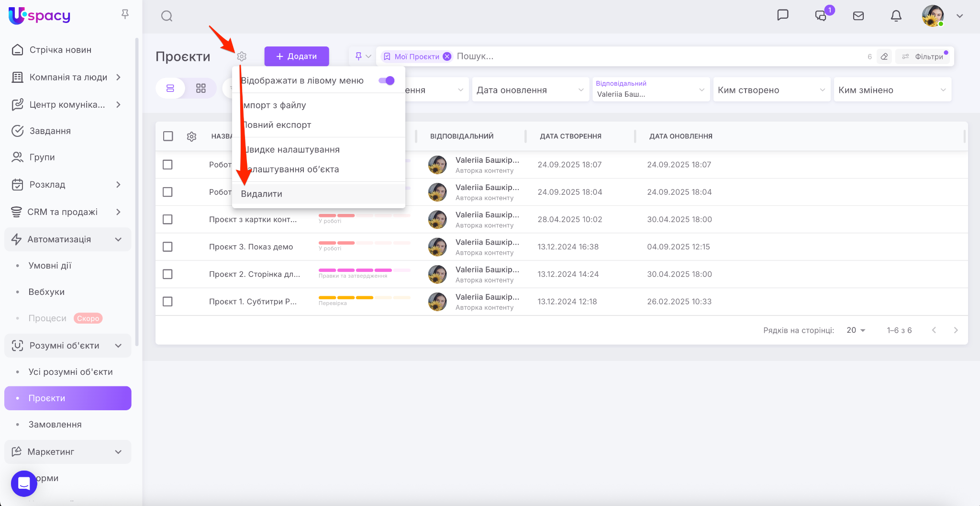This screenshot has height=506, width=980.
Task: Select the 'Проєкт 3. Показ демо' checkbox
Action: pyautogui.click(x=167, y=247)
